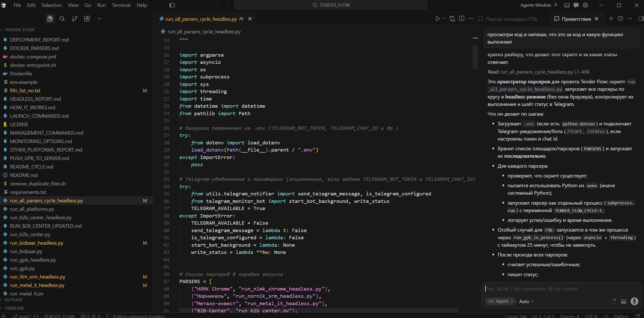Open the Extensions panel icon
This screenshot has width=644, height=318.
[x=87, y=19]
